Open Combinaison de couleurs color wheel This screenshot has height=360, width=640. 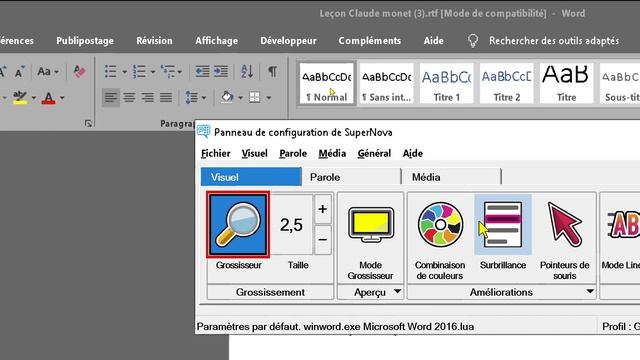[x=440, y=224]
